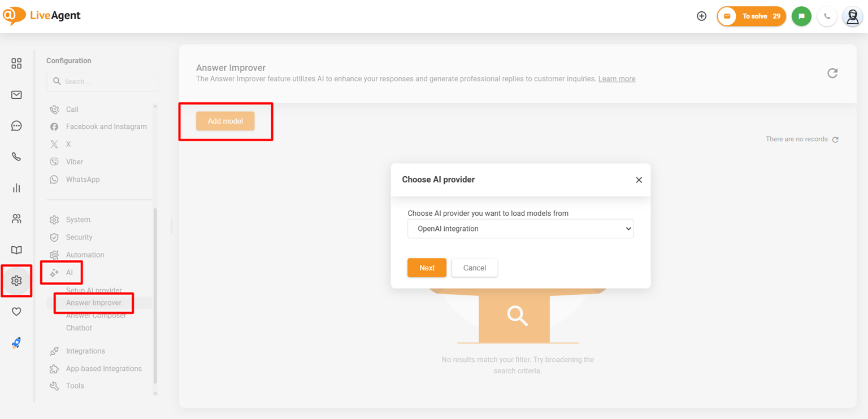
Task: Open the Knowledge Base book icon
Action: [16, 250]
